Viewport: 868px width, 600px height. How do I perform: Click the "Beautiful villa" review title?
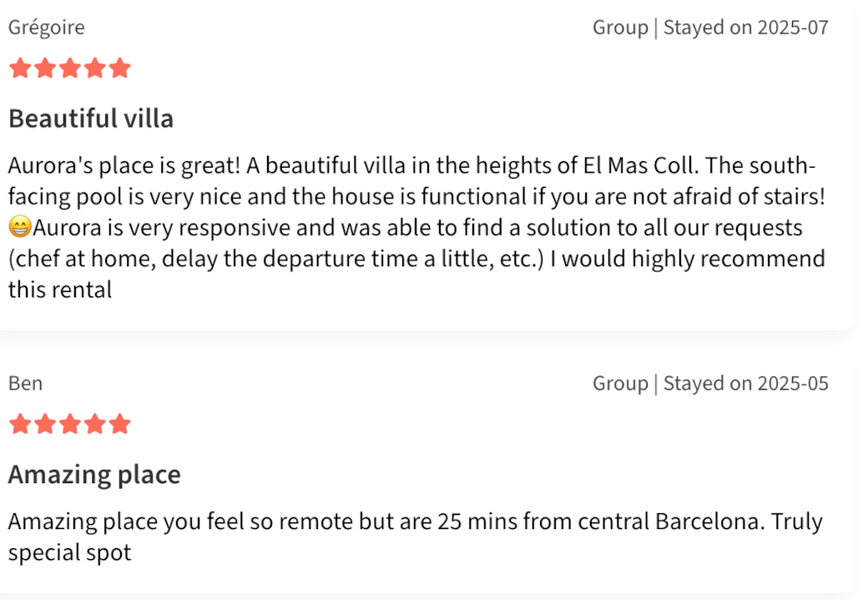coord(91,118)
